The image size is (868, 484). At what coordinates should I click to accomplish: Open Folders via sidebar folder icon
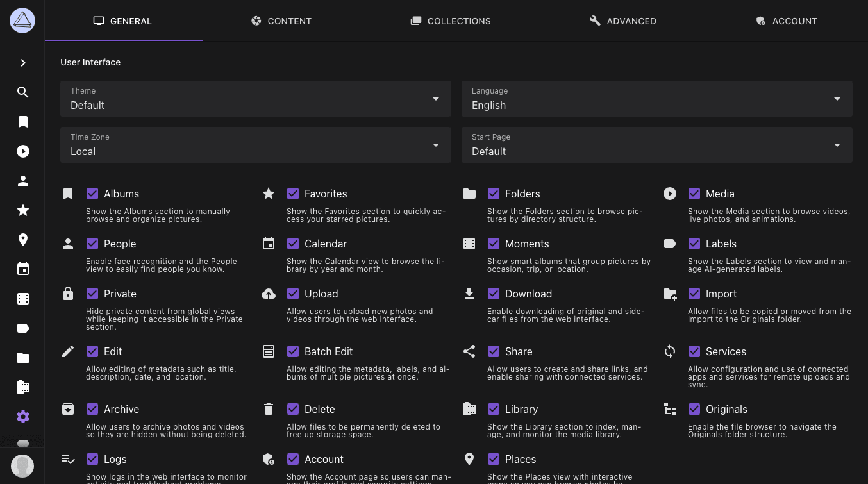point(23,358)
